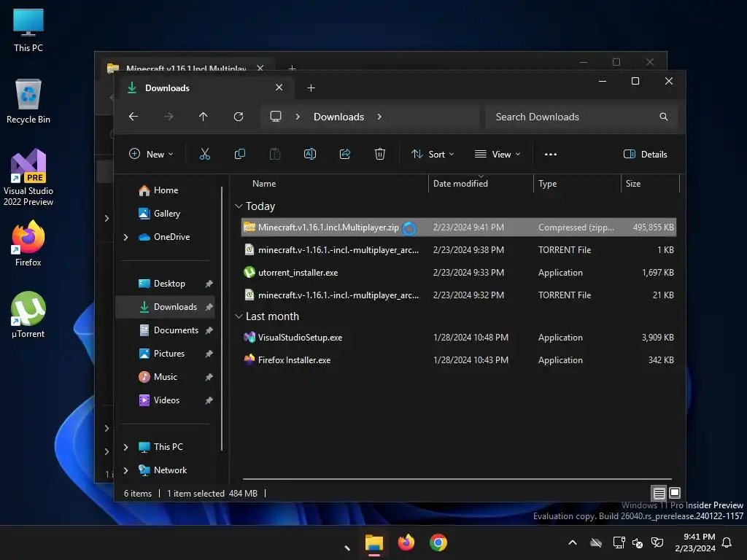This screenshot has height=560, width=747.
Task: Go forward with the right arrow
Action: (169, 117)
